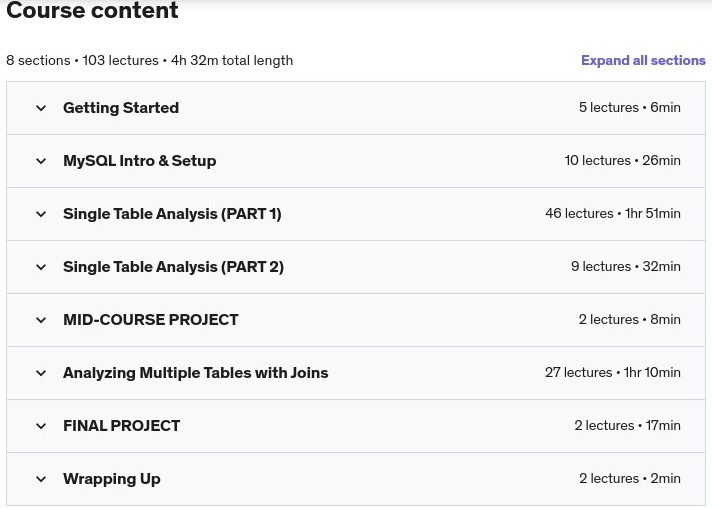The height and width of the screenshot is (508, 712).
Task: Open the Wrapping Up section title
Action: (111, 479)
